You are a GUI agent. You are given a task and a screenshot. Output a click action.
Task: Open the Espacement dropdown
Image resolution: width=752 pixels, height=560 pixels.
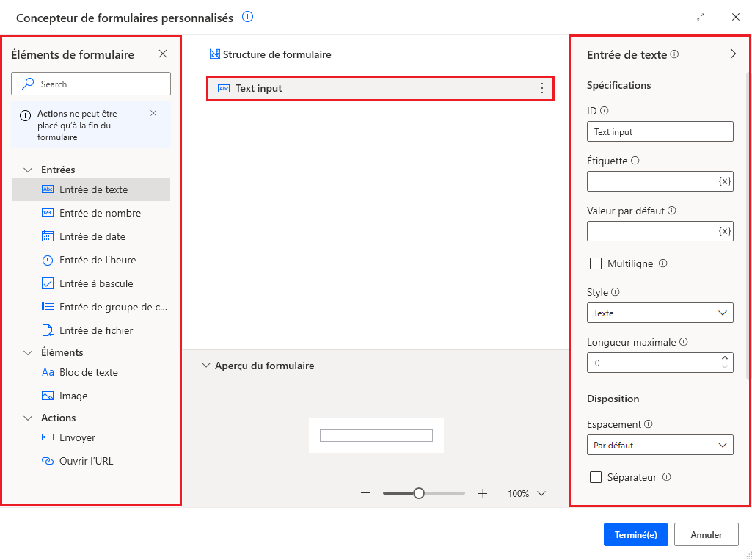click(x=660, y=445)
